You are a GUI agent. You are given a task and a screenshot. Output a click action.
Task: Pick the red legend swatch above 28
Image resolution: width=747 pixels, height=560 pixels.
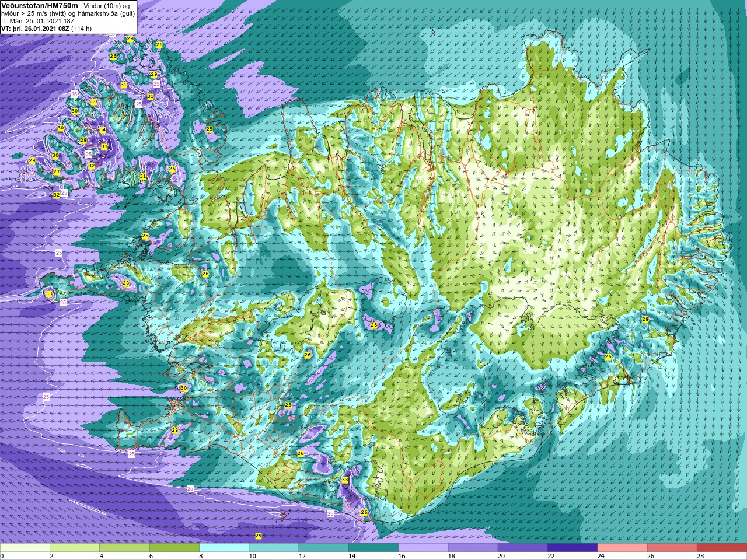[x=722, y=548]
